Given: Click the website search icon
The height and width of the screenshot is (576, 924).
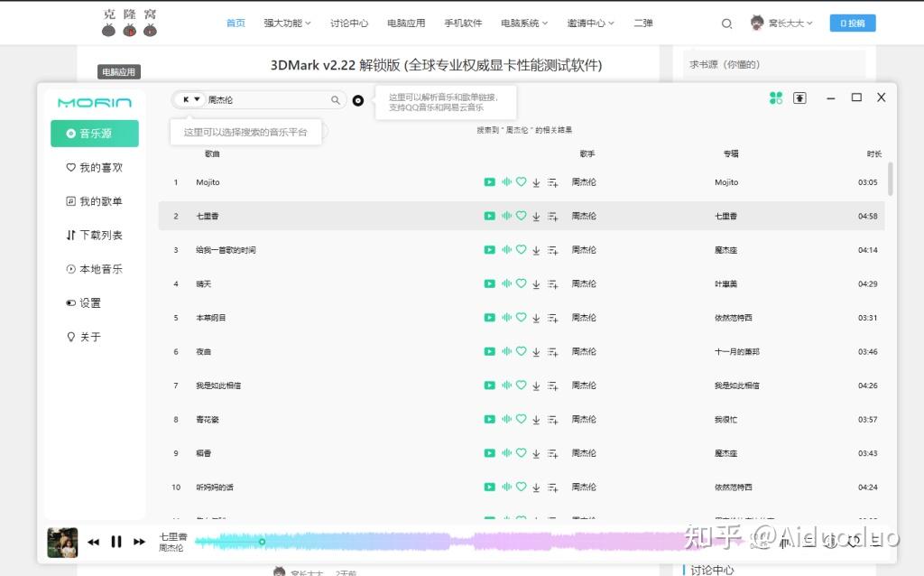Looking at the screenshot, I should point(726,23).
